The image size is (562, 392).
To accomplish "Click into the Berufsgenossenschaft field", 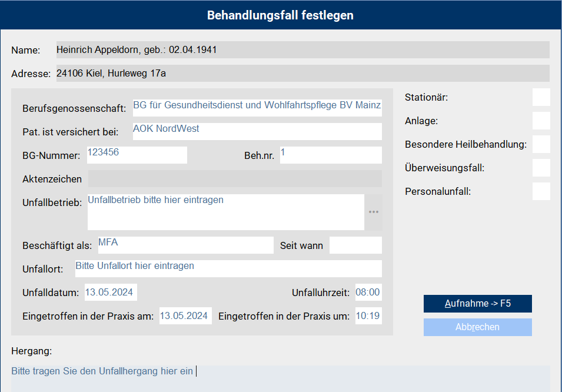I will (257, 108).
